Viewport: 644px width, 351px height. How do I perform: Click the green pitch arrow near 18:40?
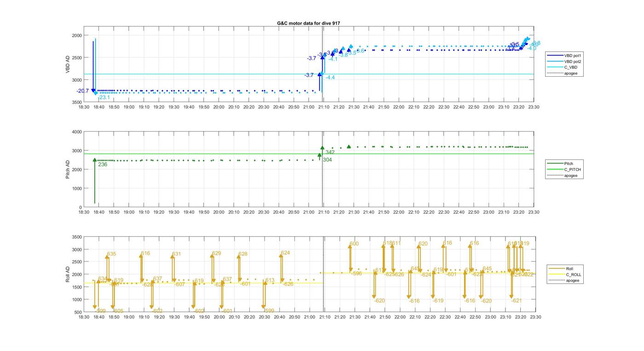pyautogui.click(x=95, y=181)
